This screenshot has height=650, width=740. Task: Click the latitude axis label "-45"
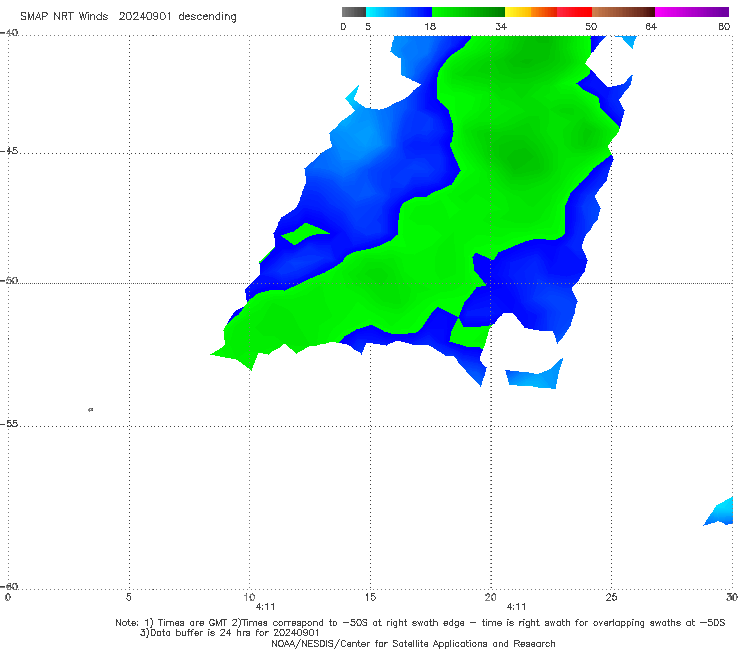tap(9, 151)
